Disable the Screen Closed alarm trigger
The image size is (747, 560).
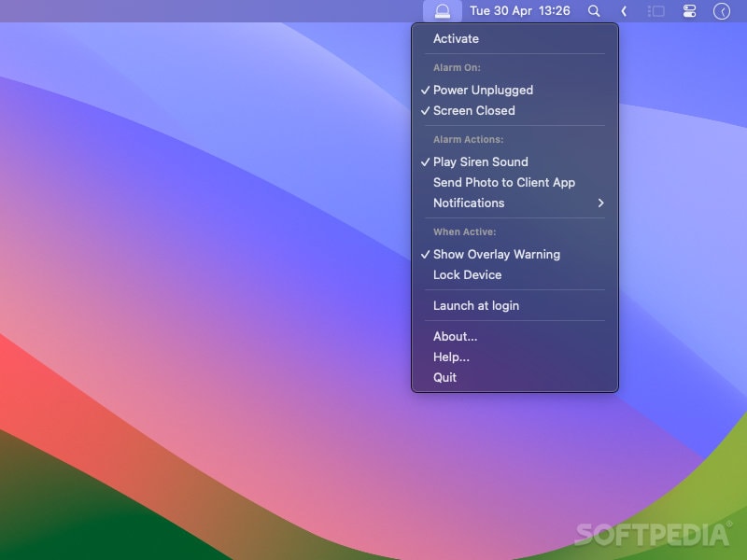(472, 110)
